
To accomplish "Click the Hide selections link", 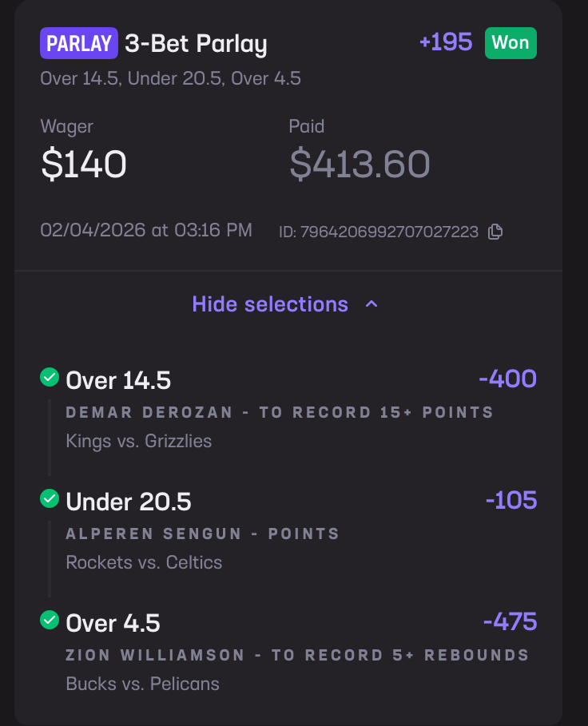I will click(x=270, y=304).
